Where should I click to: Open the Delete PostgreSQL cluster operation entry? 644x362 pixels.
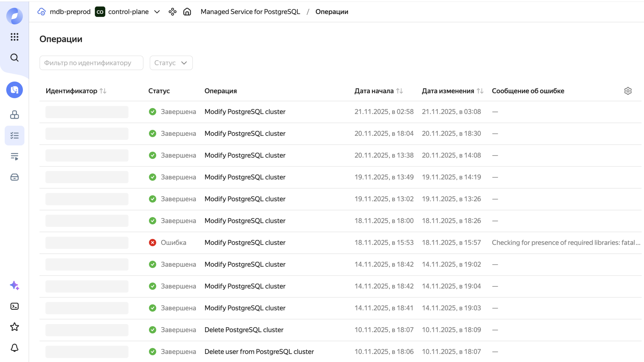tap(244, 330)
